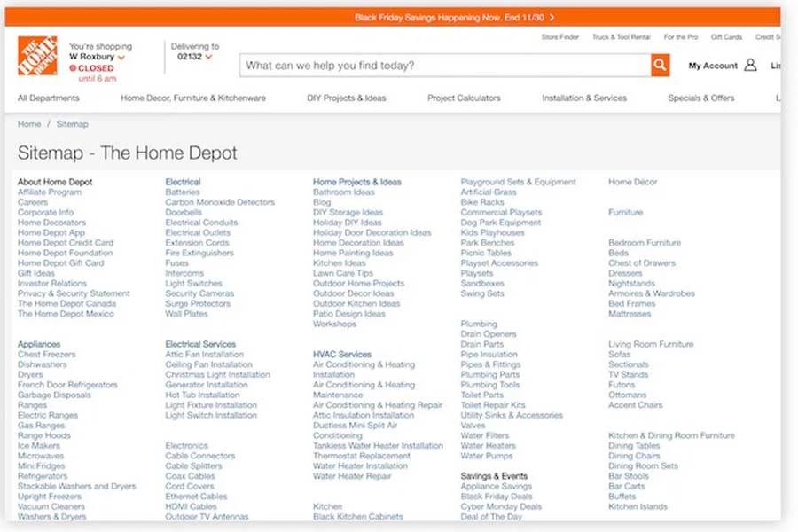798x532 pixels.
Task: Open All Departments menu
Action: click(49, 98)
